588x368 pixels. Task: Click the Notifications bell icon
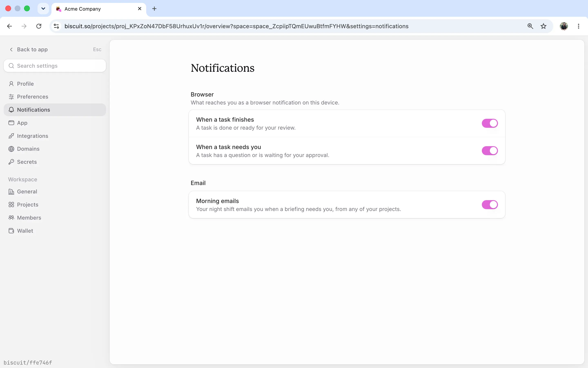[x=11, y=110]
